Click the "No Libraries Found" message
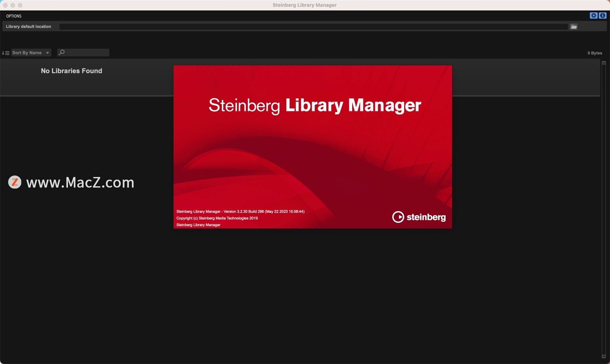Image resolution: width=610 pixels, height=364 pixels. (x=71, y=71)
